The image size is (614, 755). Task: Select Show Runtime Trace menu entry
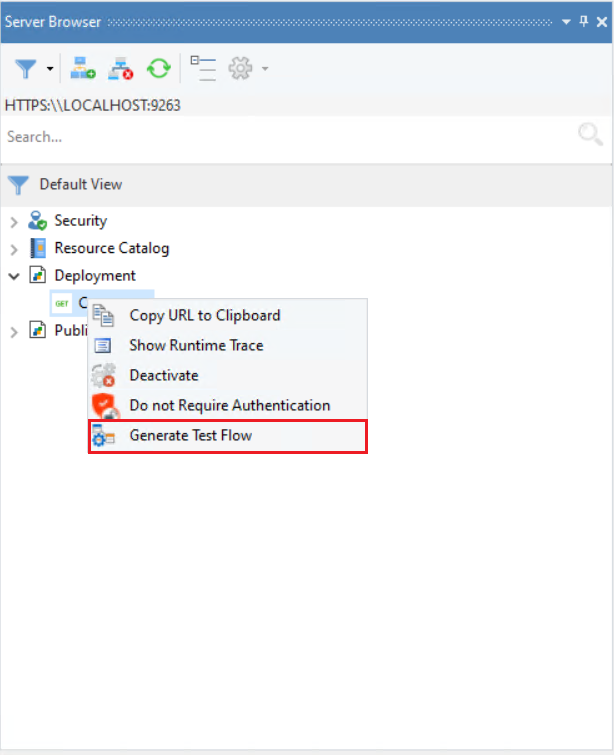click(196, 346)
